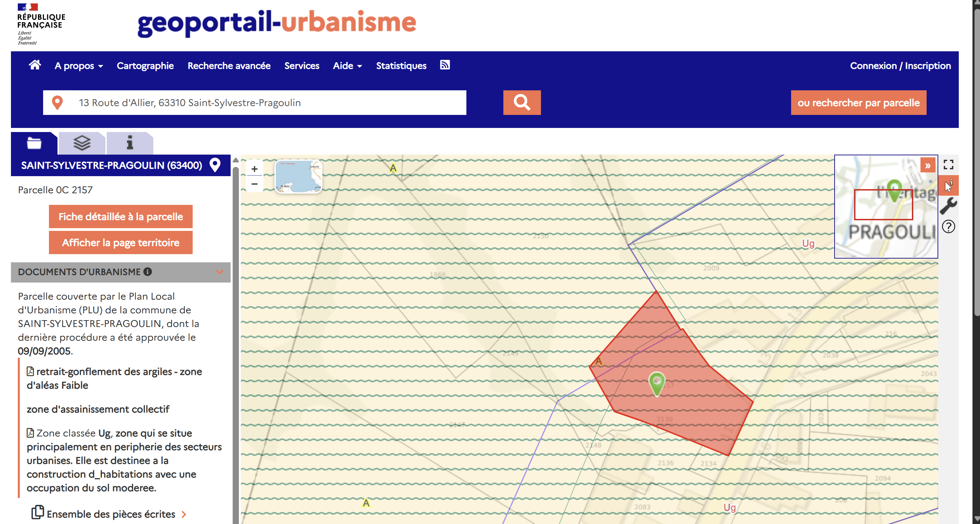Open the wrench tools icon
Image resolution: width=980 pixels, height=524 pixels.
tap(948, 206)
